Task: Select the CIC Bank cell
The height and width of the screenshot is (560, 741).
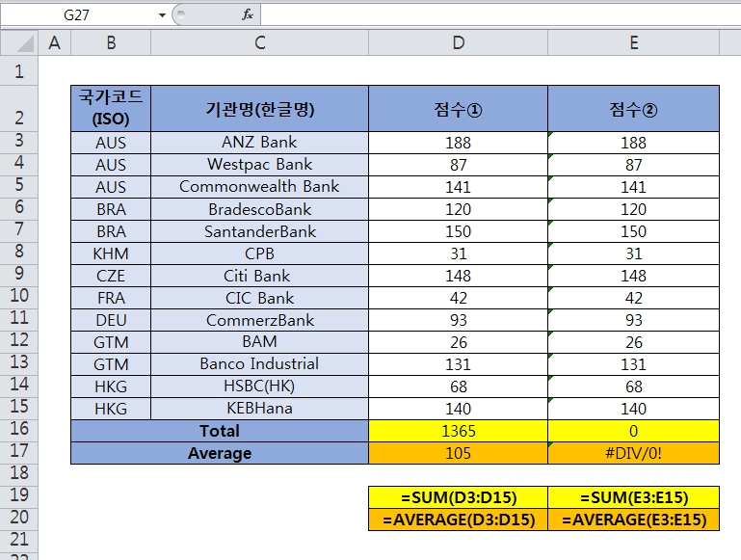Action: pos(259,298)
